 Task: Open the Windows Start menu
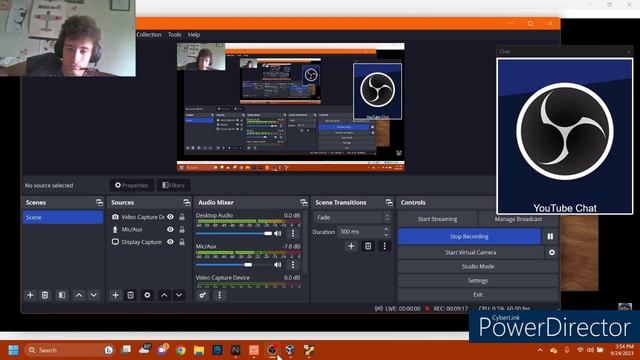tap(13, 350)
